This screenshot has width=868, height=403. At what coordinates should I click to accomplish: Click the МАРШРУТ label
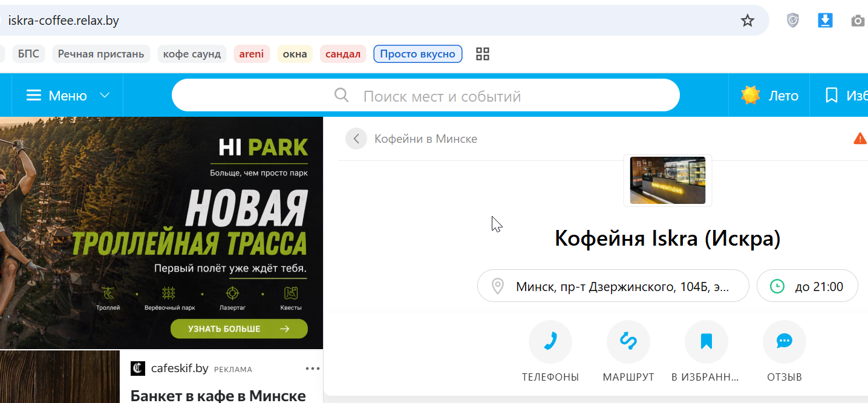click(628, 377)
